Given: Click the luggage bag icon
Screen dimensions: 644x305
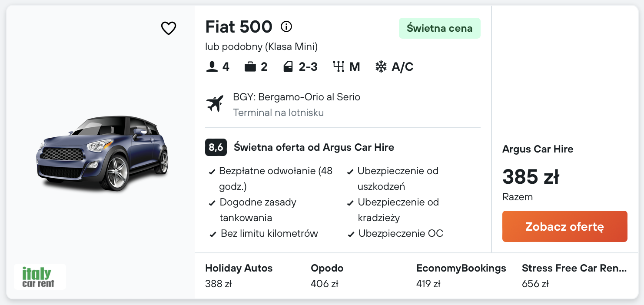Looking at the screenshot, I should coord(250,67).
